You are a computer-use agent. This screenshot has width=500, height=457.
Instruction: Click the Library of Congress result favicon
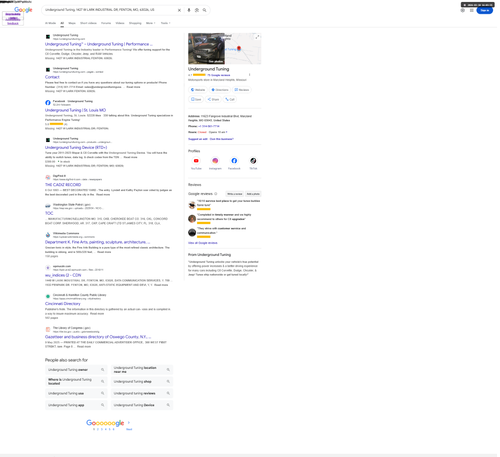48,329
